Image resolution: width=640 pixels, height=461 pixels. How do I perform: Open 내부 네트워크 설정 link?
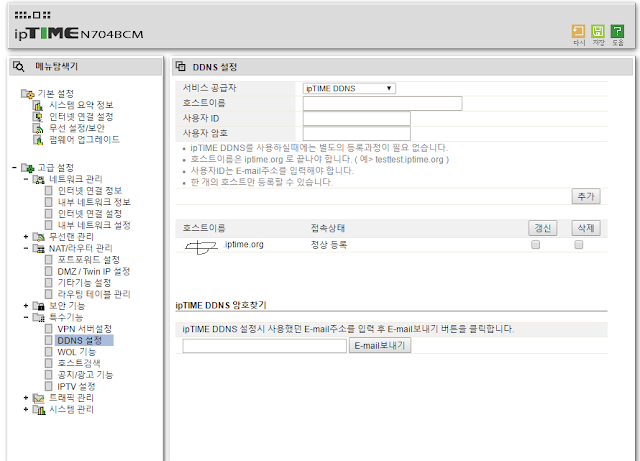click(94, 225)
